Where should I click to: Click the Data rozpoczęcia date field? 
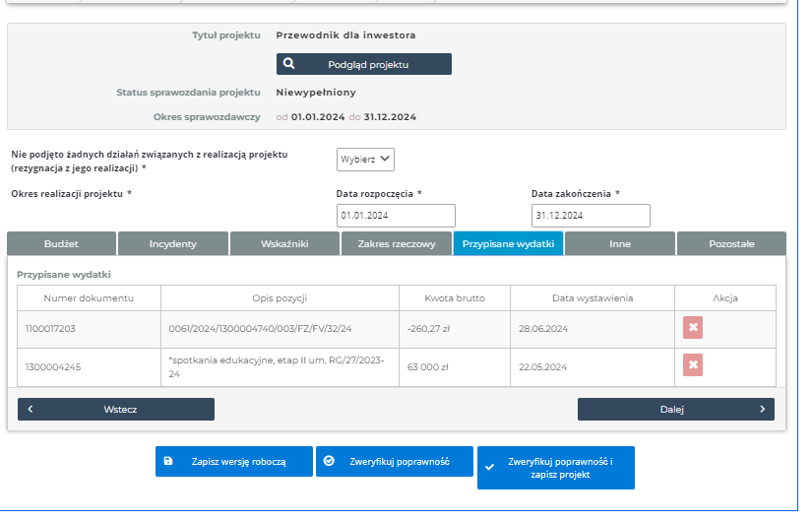(x=396, y=216)
